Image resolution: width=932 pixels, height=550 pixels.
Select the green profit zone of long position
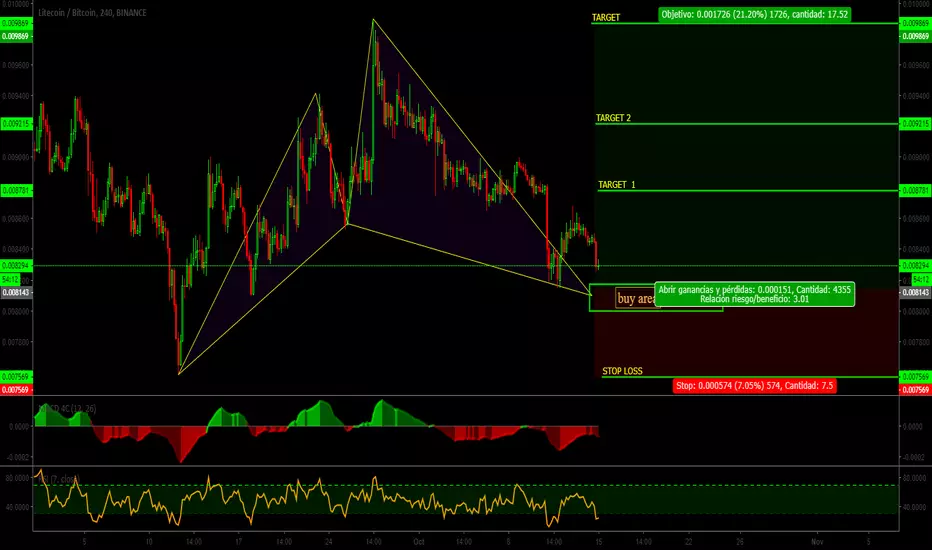coord(746,156)
